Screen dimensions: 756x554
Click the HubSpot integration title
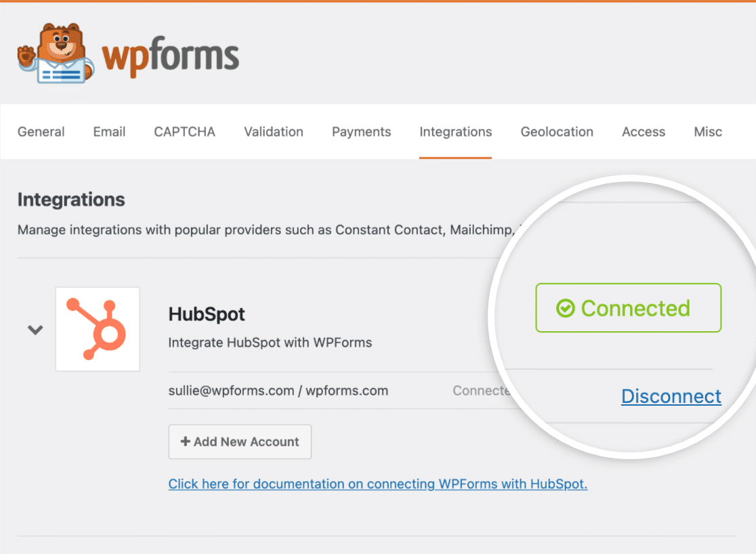[x=207, y=314]
